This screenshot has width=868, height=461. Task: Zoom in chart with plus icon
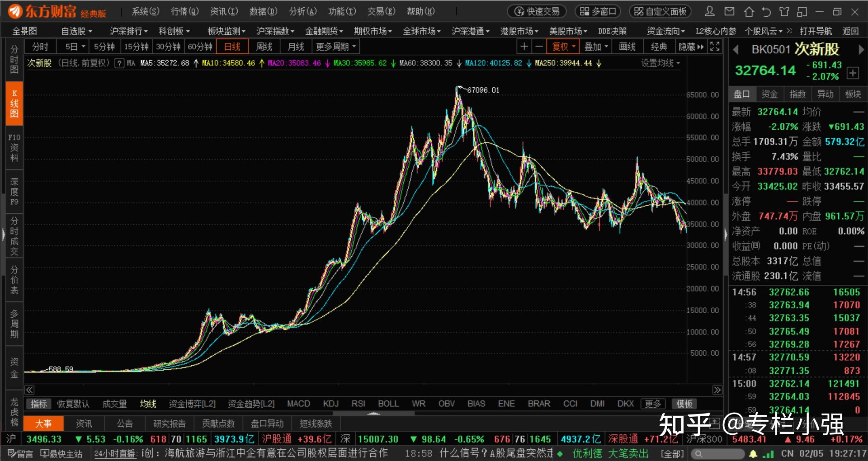[x=524, y=47]
